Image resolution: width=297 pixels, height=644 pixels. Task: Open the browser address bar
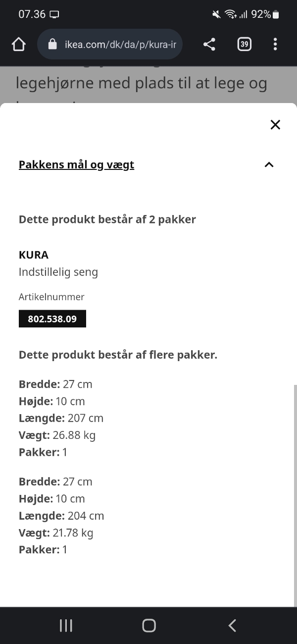tap(109, 44)
